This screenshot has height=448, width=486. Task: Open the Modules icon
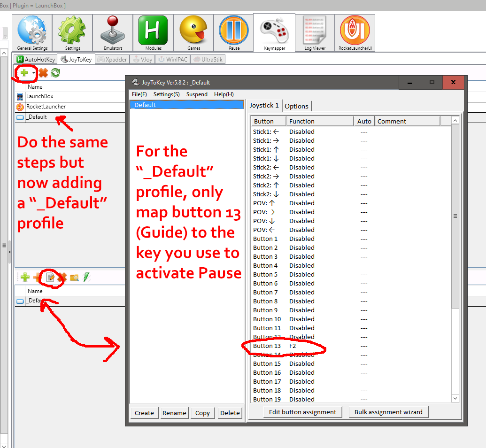pos(153,33)
